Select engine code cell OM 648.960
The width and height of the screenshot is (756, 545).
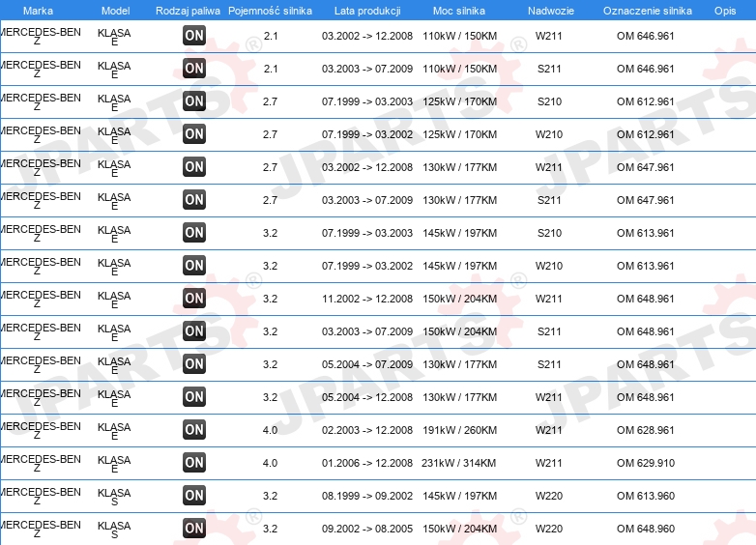click(646, 529)
